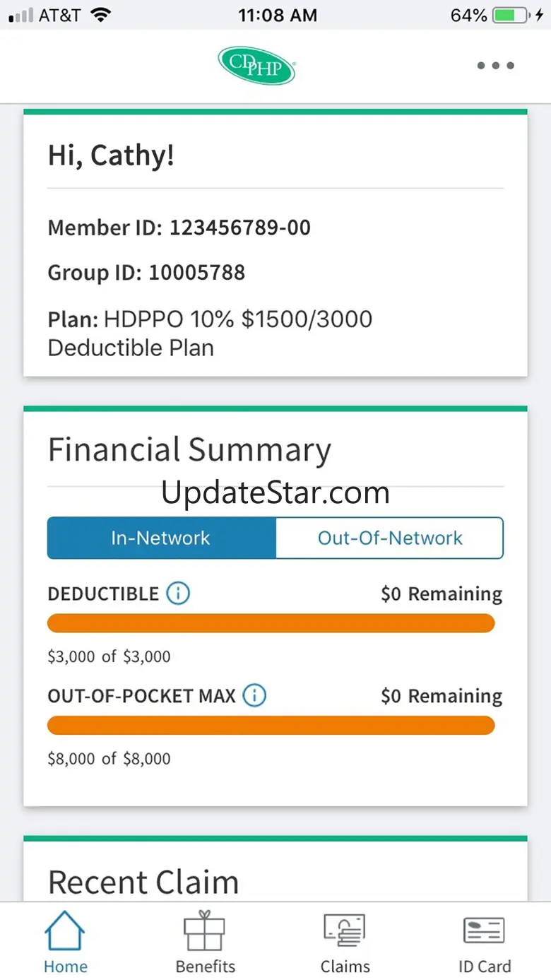Screen dimensions: 551x980
Task: Tap the Deductible info icon
Action: (x=178, y=594)
